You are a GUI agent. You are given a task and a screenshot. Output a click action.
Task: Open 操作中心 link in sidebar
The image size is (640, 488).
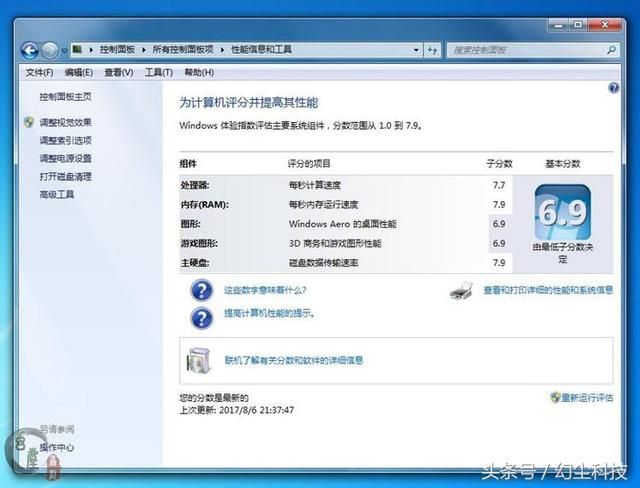[x=57, y=448]
